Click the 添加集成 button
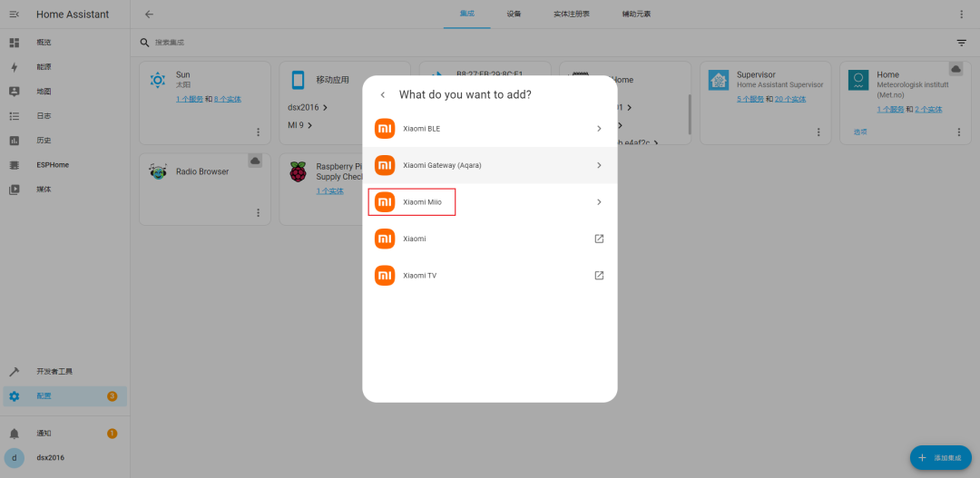The image size is (980, 478). click(x=941, y=458)
